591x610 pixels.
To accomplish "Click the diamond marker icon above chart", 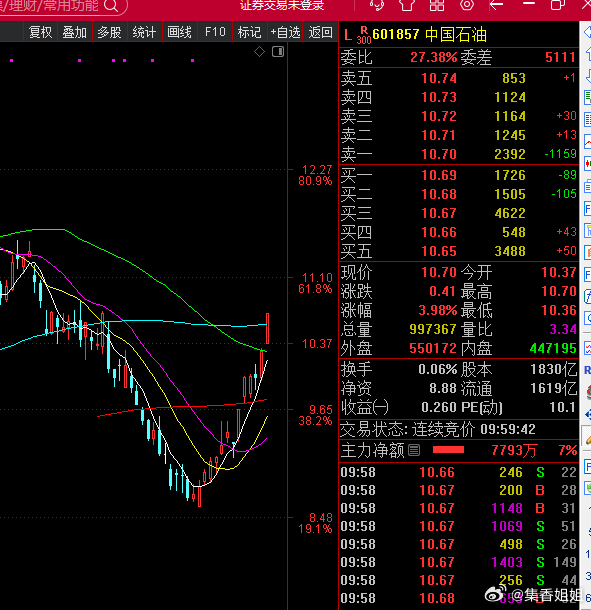I will click(260, 52).
